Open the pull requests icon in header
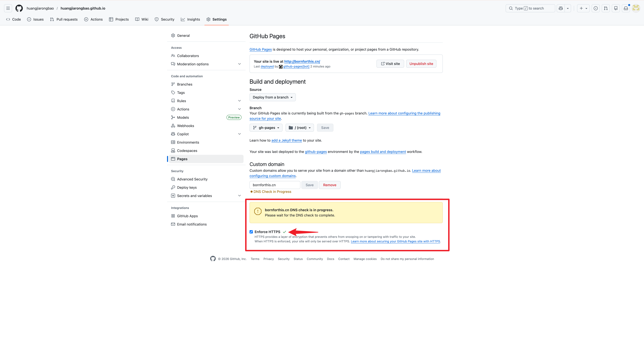 pyautogui.click(x=606, y=8)
